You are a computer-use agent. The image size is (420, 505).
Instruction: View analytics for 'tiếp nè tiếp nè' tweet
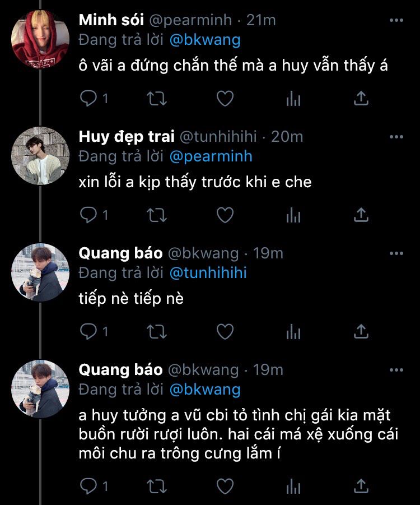293,331
